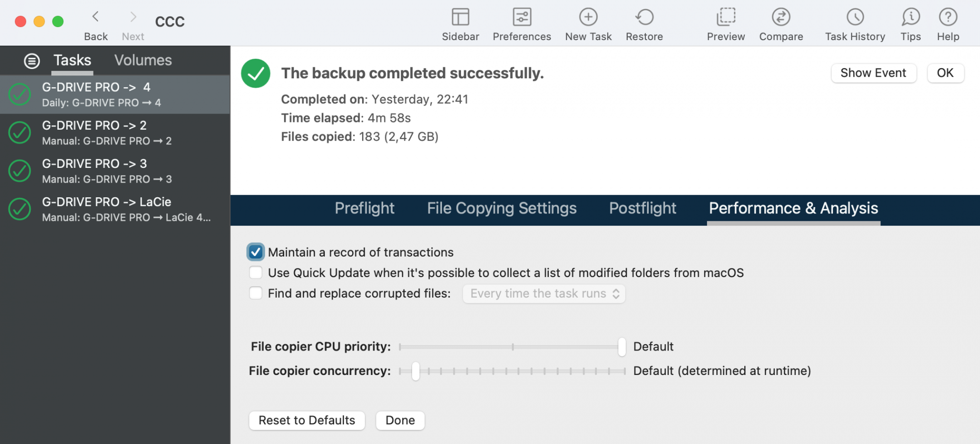This screenshot has width=980, height=444.
Task: Enable the Use Quick Update checkbox
Action: pyautogui.click(x=256, y=273)
